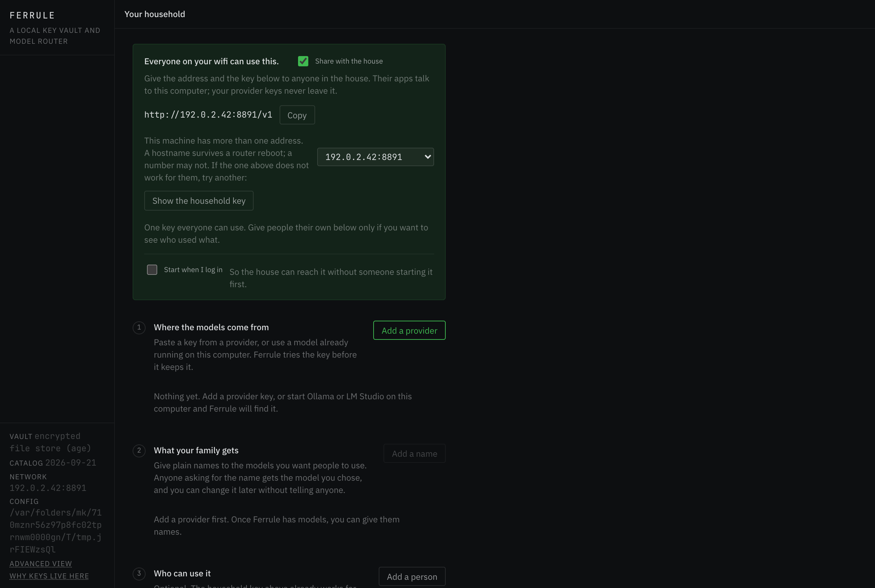Click the Where the models come from heading
This screenshot has width=875, height=588.
211,328
